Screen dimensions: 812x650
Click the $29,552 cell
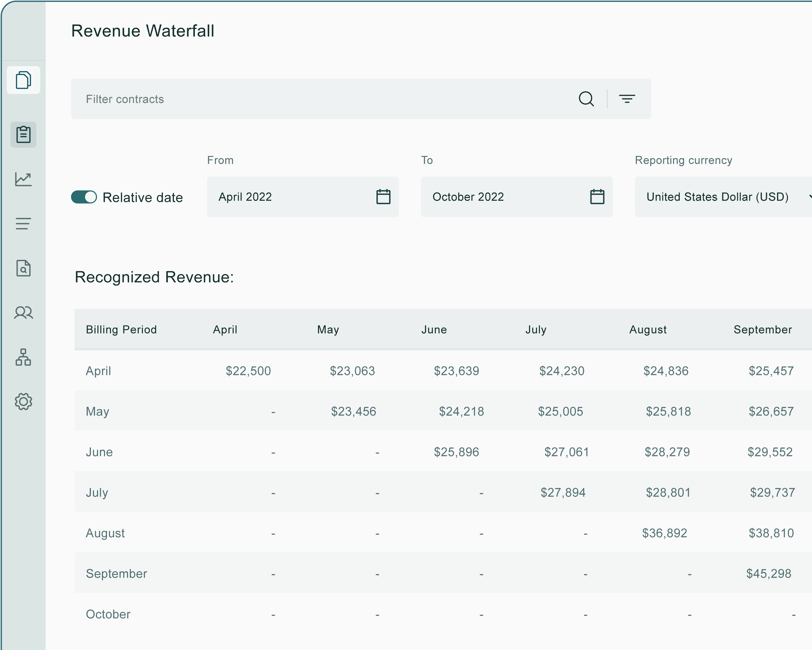pyautogui.click(x=770, y=452)
